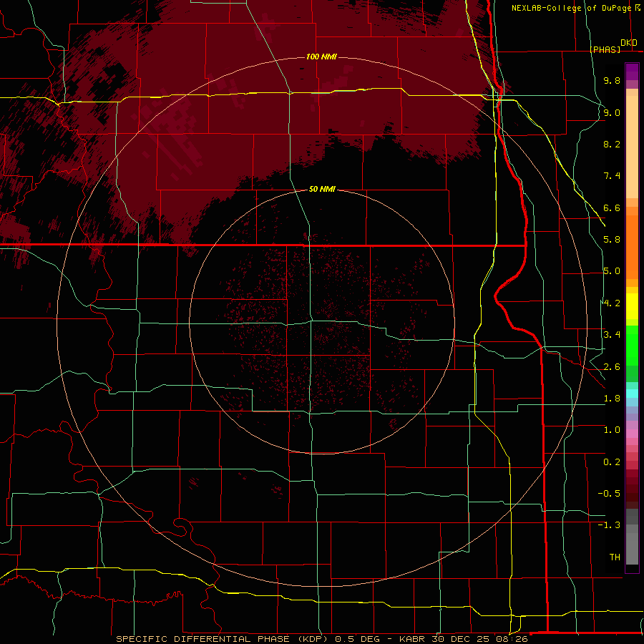Screen dimensions: 644x644
Task: Pick the pink color bar segment
Action: point(632,434)
